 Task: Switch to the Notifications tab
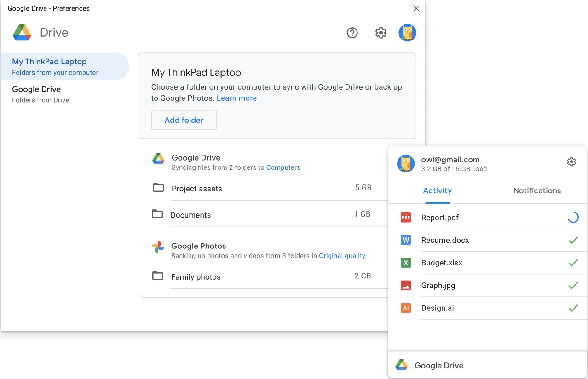[x=537, y=190]
